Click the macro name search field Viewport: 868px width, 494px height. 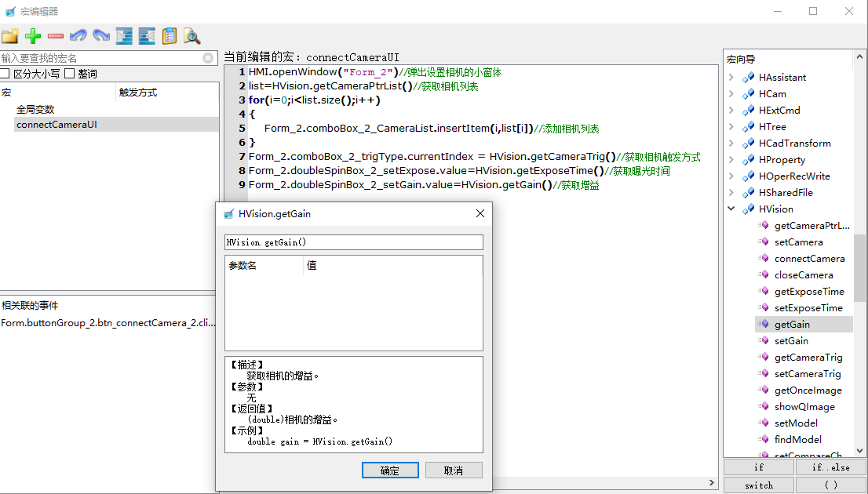[100, 58]
